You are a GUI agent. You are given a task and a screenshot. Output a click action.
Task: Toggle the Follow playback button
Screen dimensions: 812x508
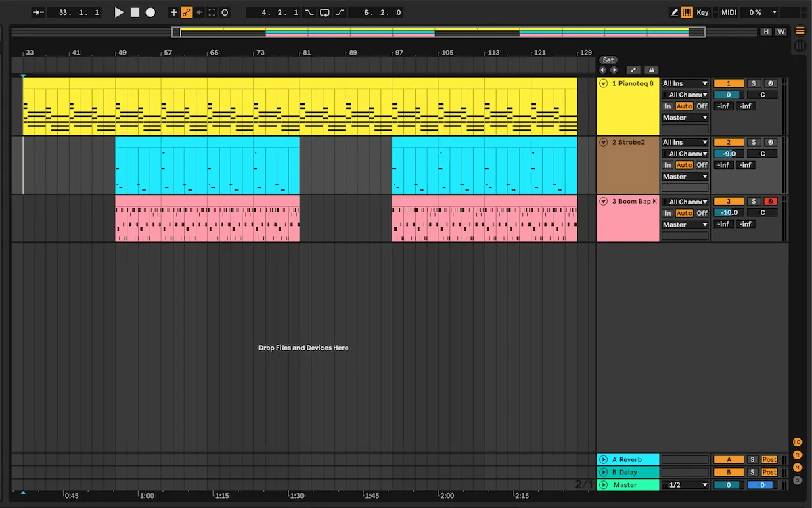37,12
